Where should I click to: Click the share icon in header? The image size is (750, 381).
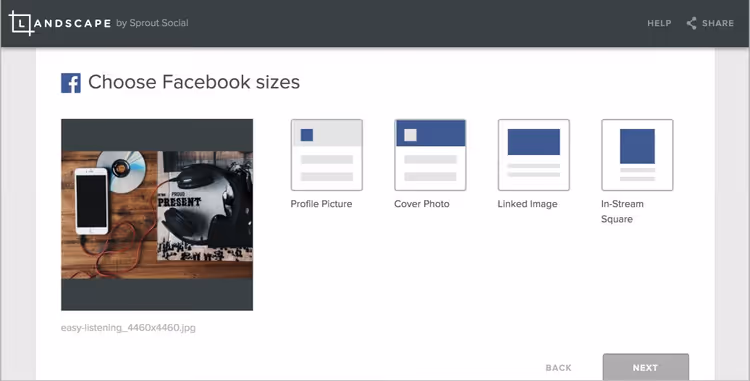tap(692, 23)
